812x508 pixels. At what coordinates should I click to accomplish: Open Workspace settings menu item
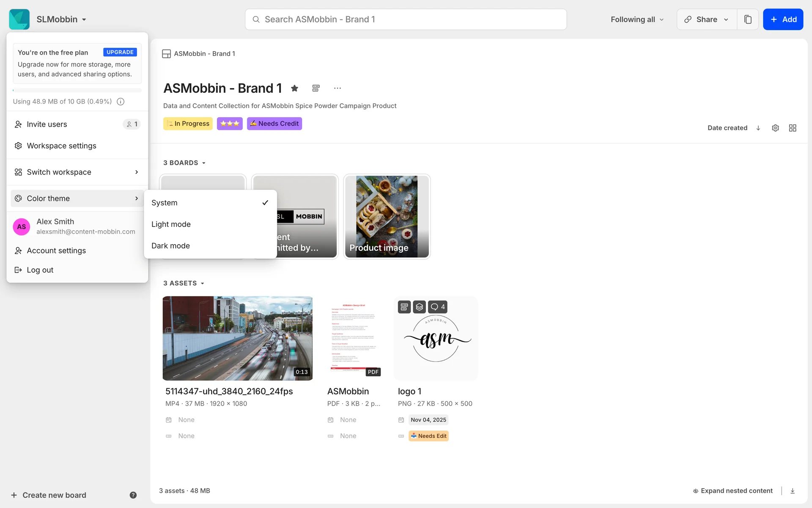click(62, 146)
